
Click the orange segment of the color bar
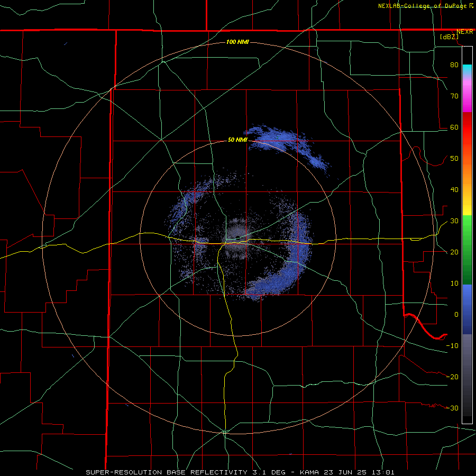point(467,173)
